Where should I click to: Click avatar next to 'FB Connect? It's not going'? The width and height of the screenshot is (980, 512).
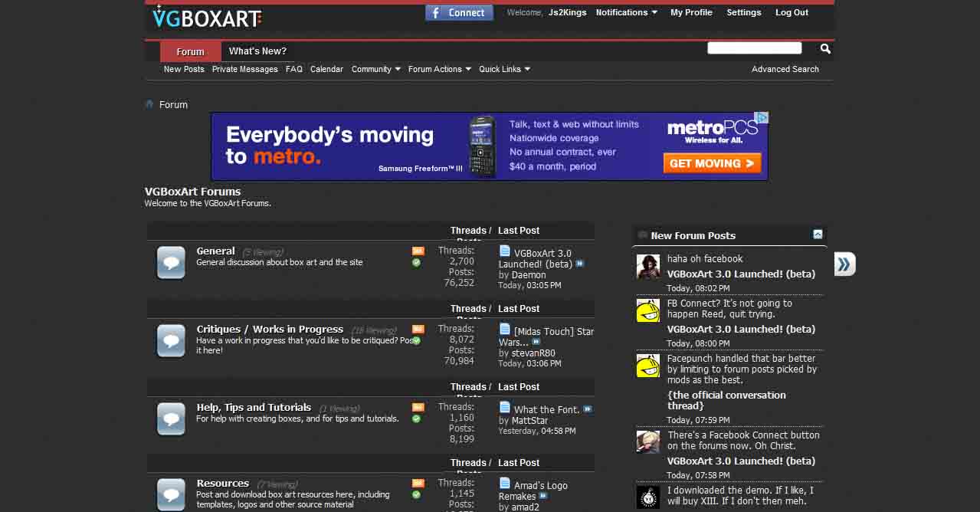tap(647, 310)
